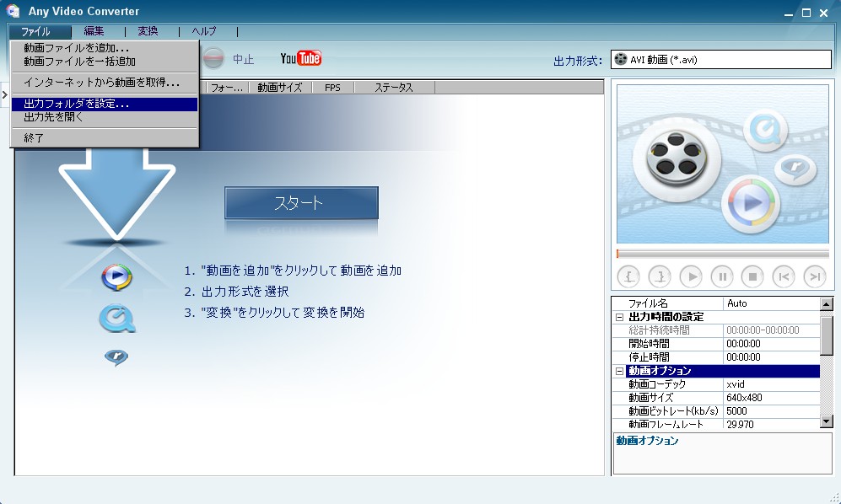Click the 中止 label text

pyautogui.click(x=243, y=59)
